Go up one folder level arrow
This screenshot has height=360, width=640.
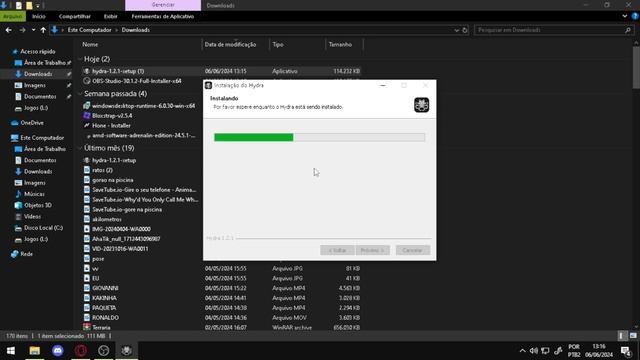[x=43, y=30]
